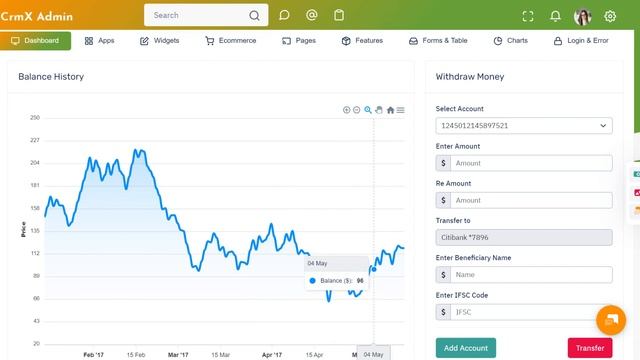The width and height of the screenshot is (640, 360).
Task: Open the chat bubble icon in header
Action: (x=284, y=16)
